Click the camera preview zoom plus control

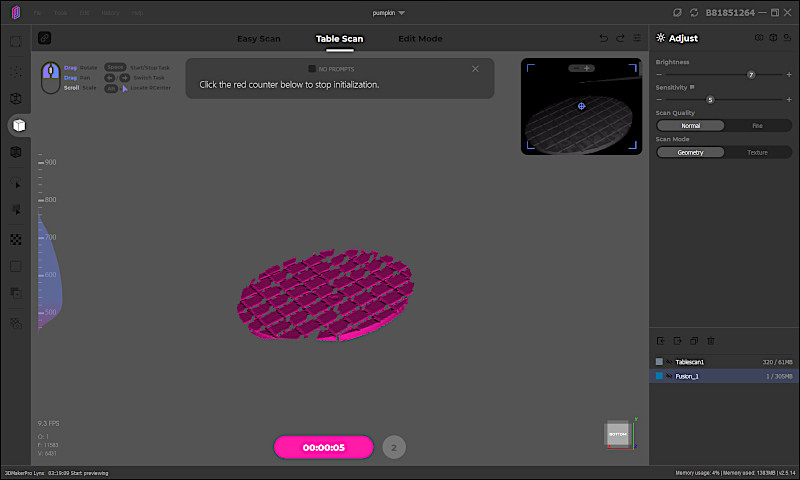coord(587,68)
